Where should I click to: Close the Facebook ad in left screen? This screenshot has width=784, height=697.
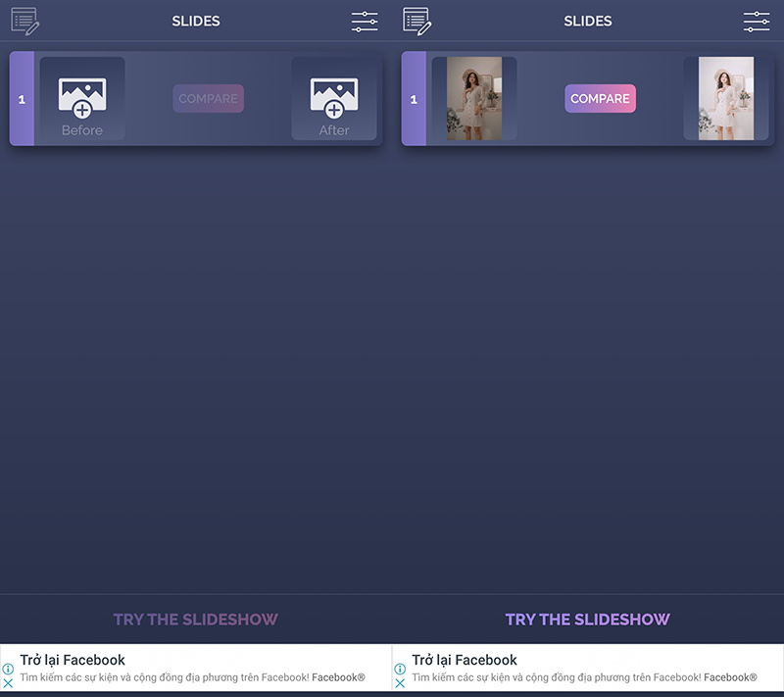tap(8, 683)
